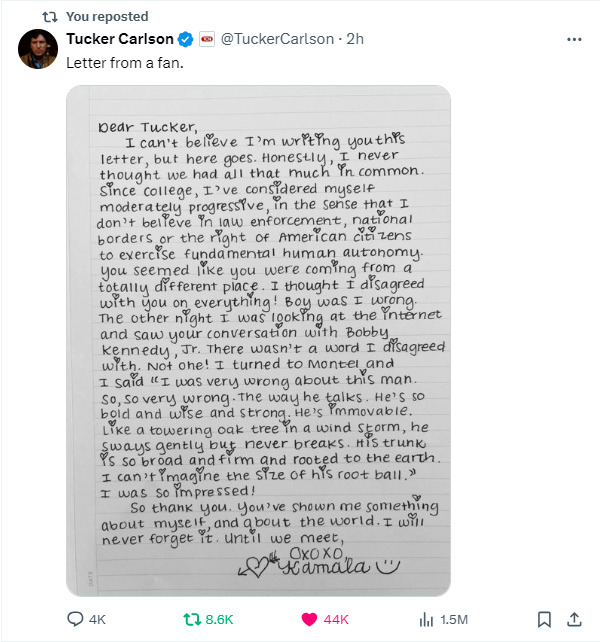Unlike the post via pink heart
Viewport: 600px width, 642px height.
pos(310,619)
